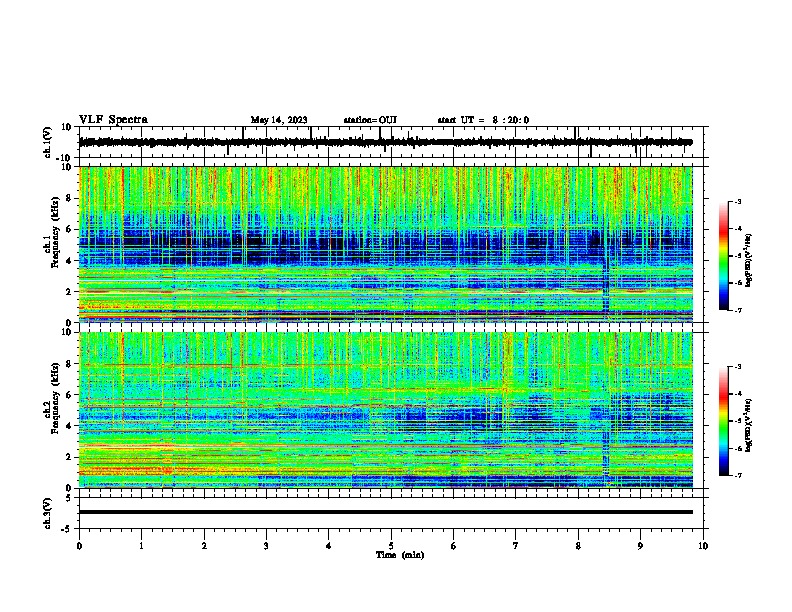This screenshot has height=612, width=792.
Task: Click time axis tick label '3'
Action: (266, 546)
